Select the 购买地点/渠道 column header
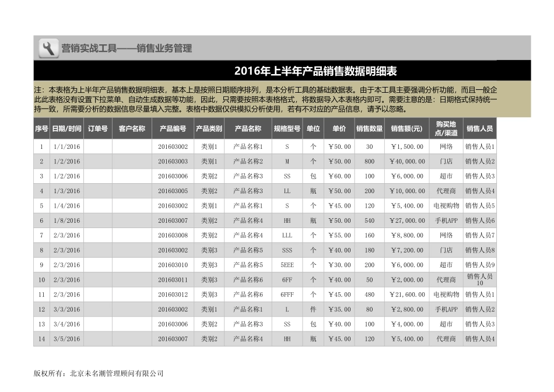This screenshot has width=554, height=392. coord(443,129)
